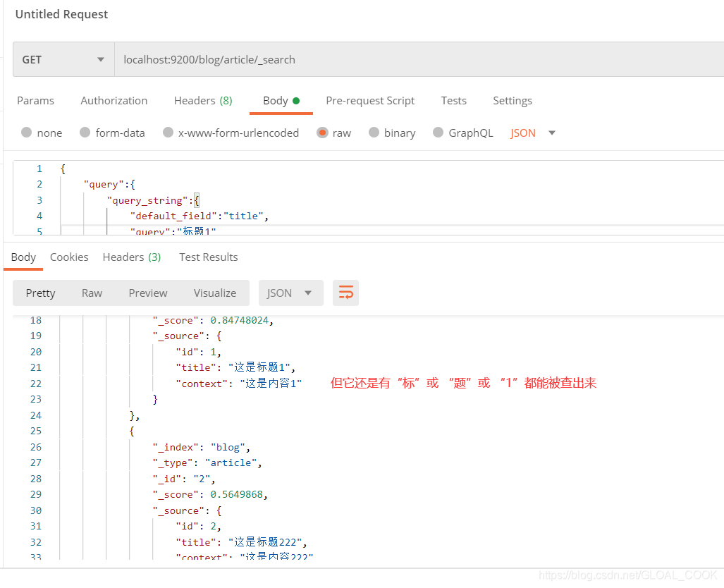Image resolution: width=724 pixels, height=588 pixels.
Task: Click response line "title": "这是标题1"
Action: 235,367
